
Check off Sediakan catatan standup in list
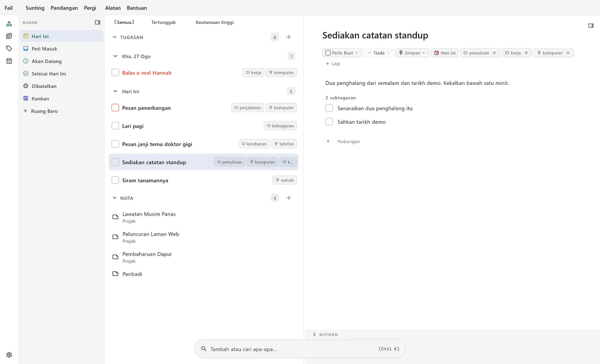pos(115,162)
